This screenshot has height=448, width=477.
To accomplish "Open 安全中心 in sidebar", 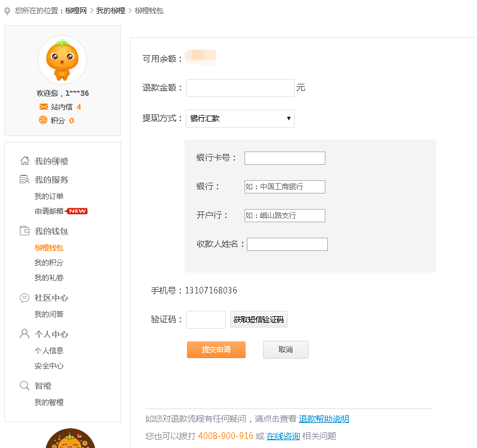I will pos(49,365).
